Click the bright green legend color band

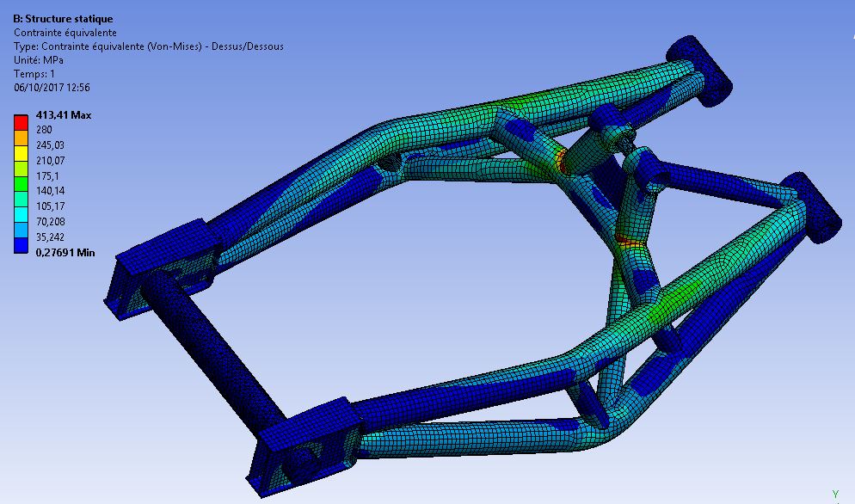(x=21, y=184)
